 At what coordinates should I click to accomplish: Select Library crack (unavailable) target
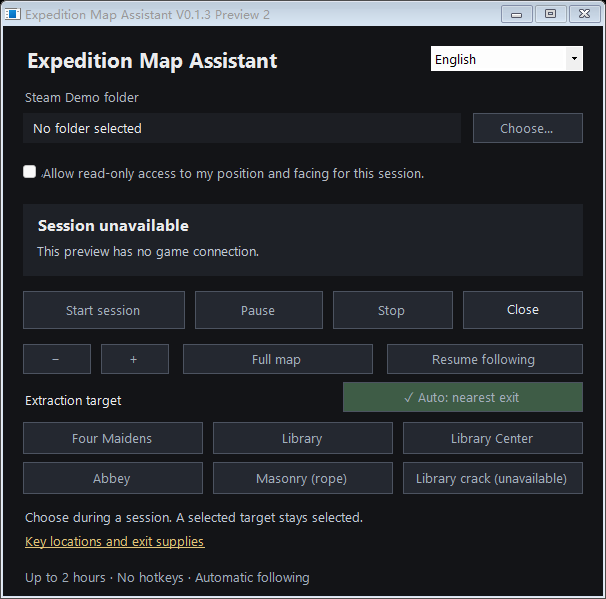tap(493, 478)
